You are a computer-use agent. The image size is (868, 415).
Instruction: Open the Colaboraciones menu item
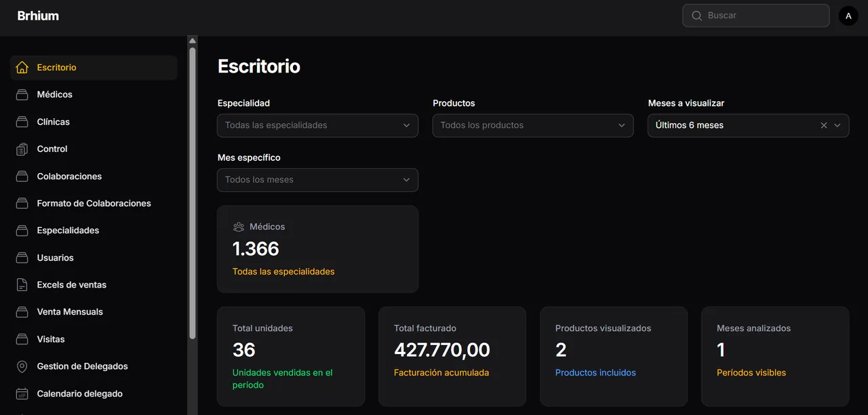[94, 176]
